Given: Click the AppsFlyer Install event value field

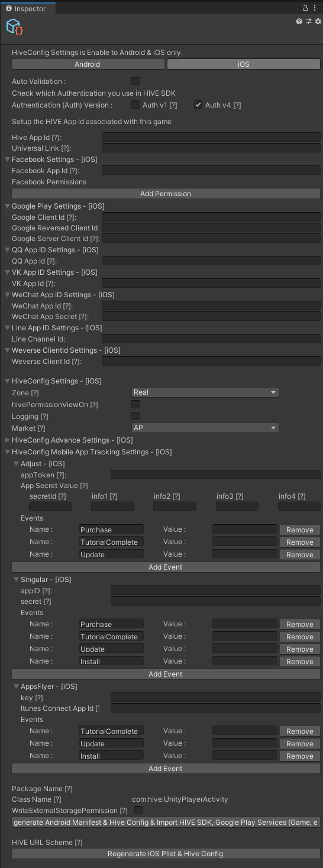Looking at the screenshot, I should (x=245, y=756).
